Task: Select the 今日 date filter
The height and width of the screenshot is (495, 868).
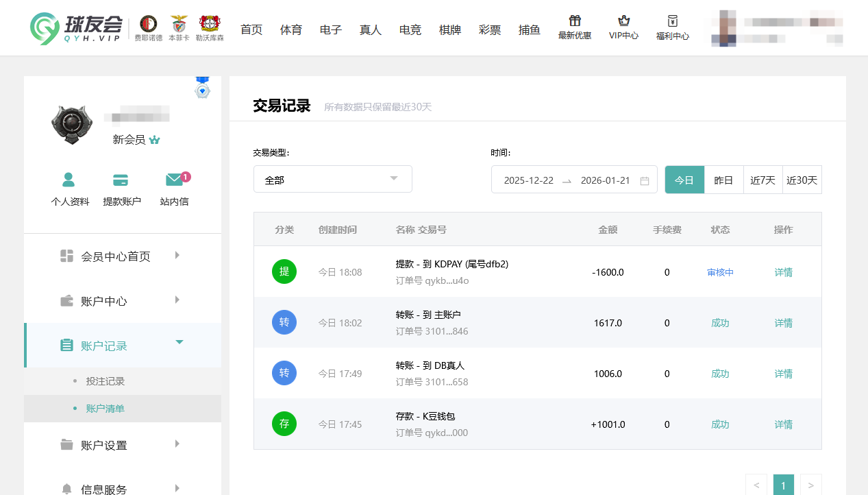Action: [684, 179]
